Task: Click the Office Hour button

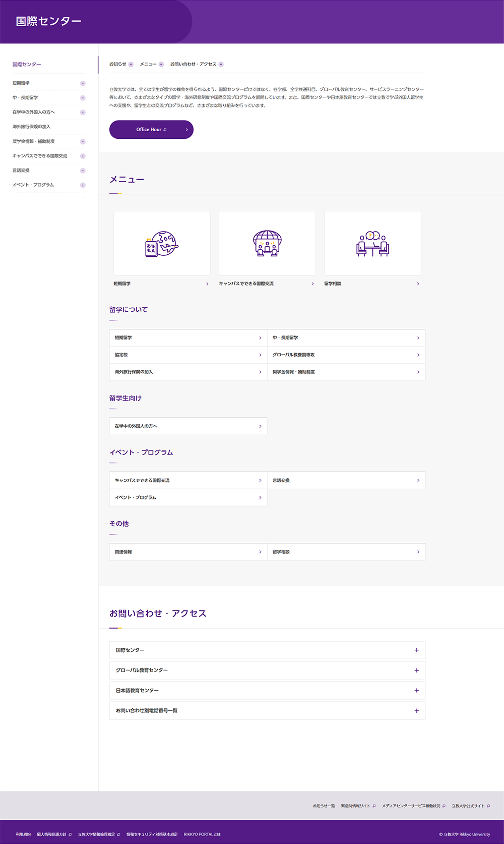Action: point(151,130)
